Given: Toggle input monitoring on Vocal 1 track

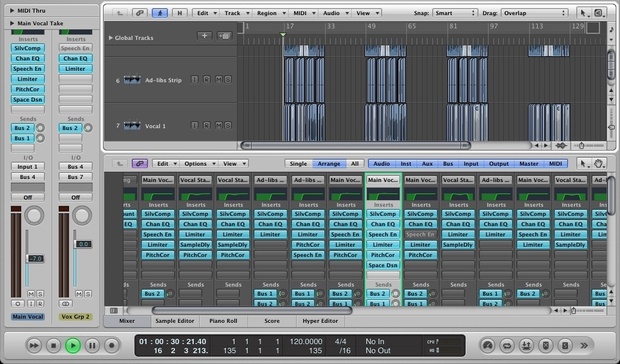Looking at the screenshot, I should [x=195, y=125].
